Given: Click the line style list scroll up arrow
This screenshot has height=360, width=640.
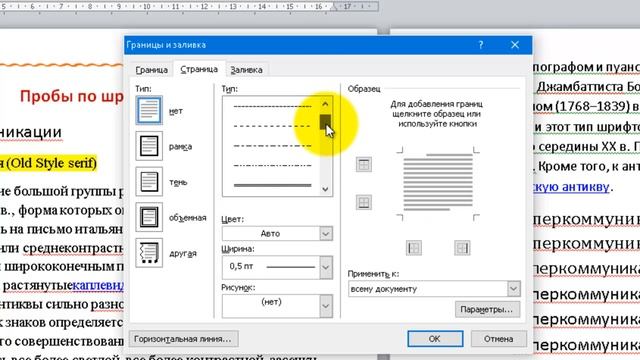Looking at the screenshot, I should (x=325, y=104).
